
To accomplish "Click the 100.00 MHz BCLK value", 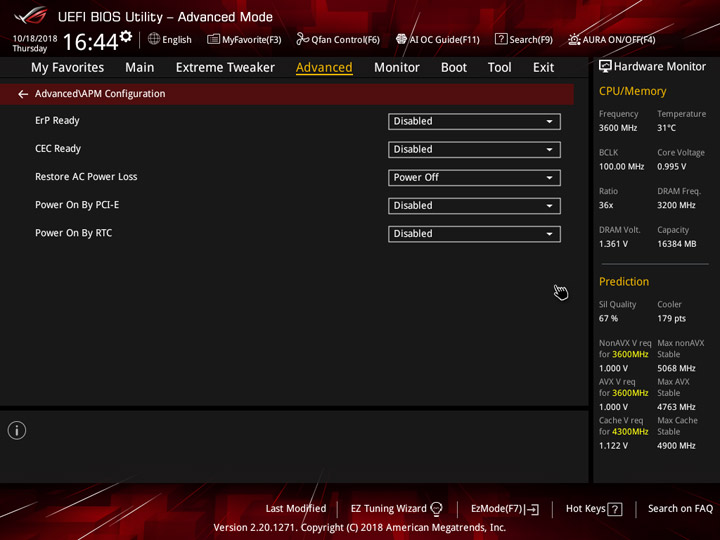I will tap(621, 167).
